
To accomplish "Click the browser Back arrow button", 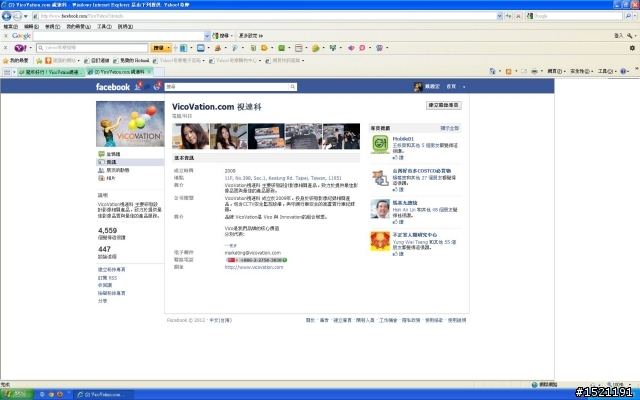I will [x=6, y=16].
